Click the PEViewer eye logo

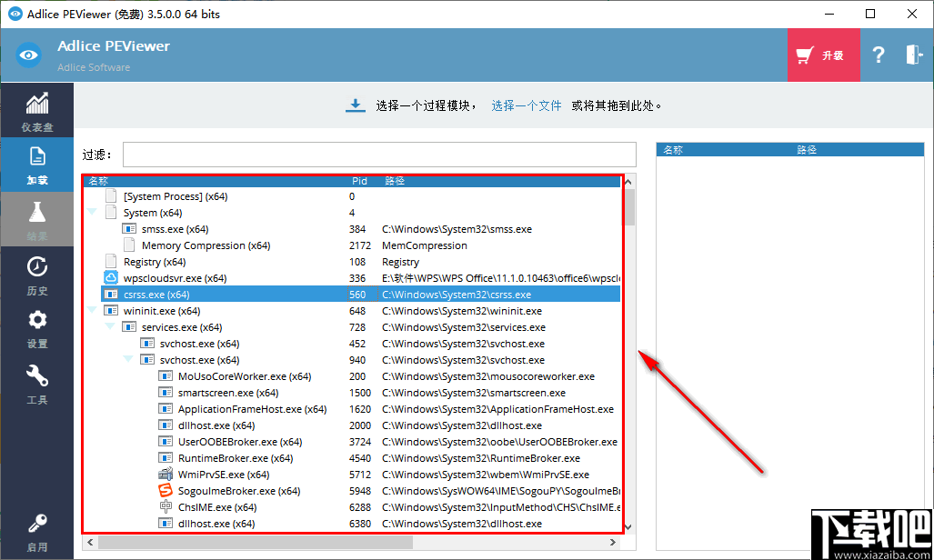coord(27,55)
